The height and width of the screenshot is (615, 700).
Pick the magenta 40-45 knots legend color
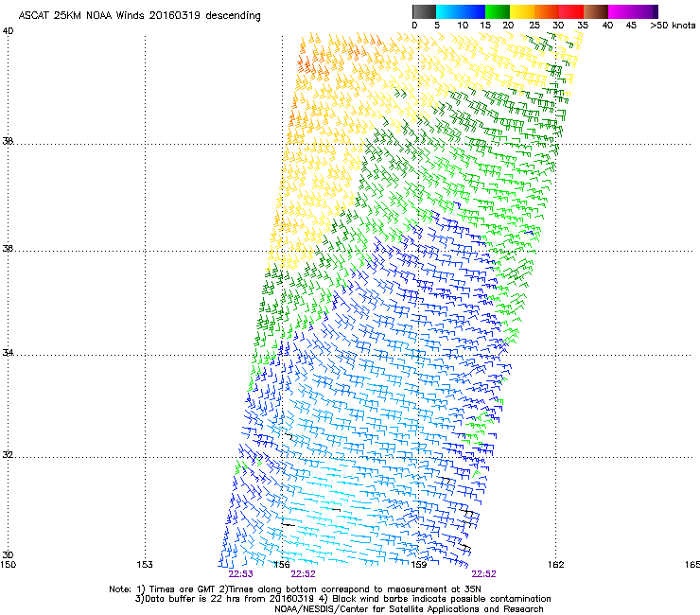(x=621, y=11)
